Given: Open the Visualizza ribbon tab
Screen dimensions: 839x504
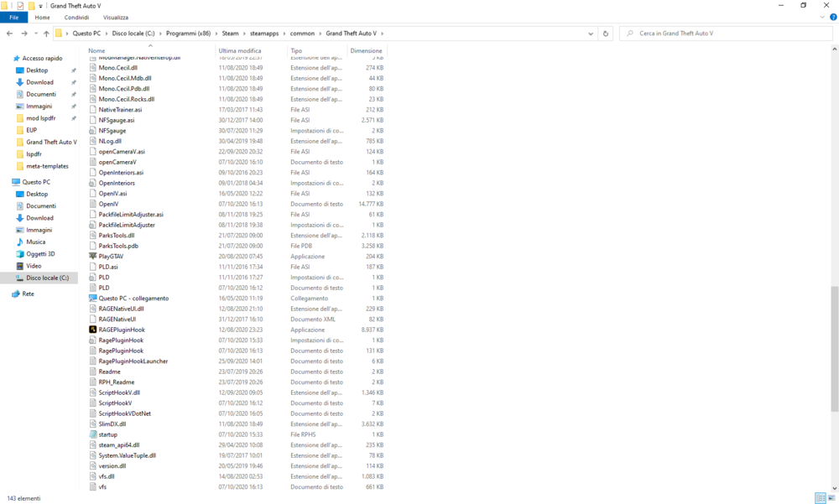Looking at the screenshot, I should 116,18.
